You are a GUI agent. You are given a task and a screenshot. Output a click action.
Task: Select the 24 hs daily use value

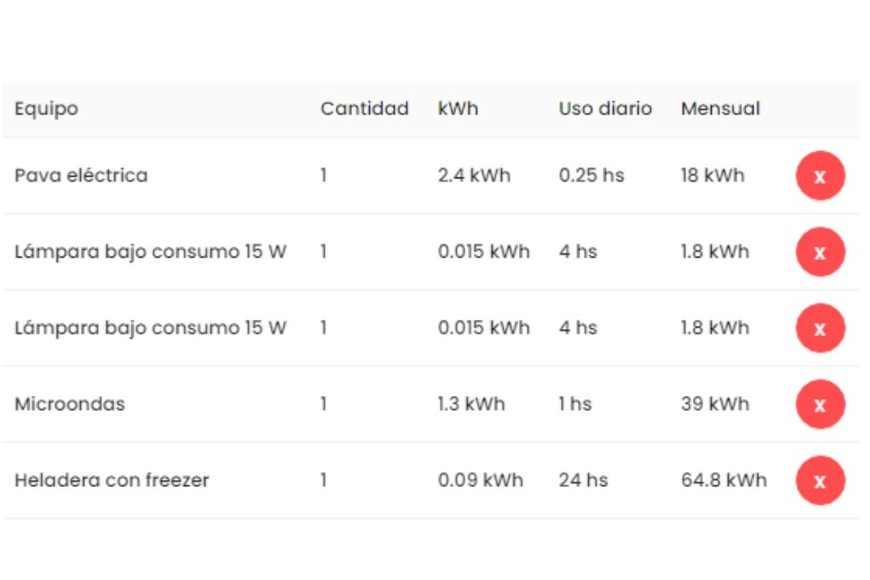(583, 480)
